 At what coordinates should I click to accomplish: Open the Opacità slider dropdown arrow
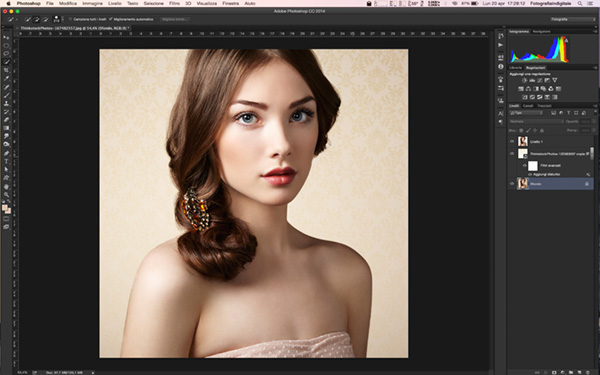click(594, 121)
